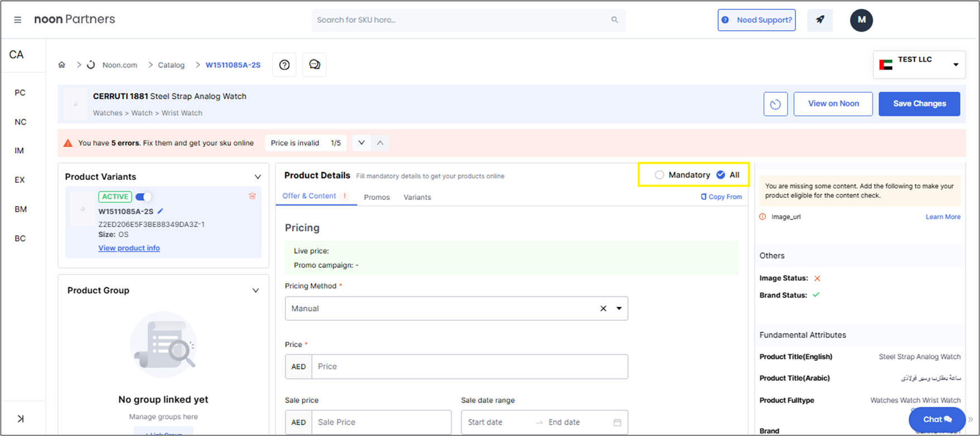The width and height of the screenshot is (980, 436).
Task: Collapse the Product Variants panel
Action: click(x=258, y=177)
